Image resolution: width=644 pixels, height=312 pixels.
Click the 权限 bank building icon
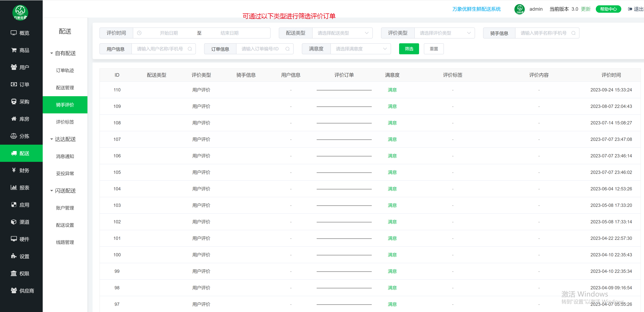coord(13,273)
